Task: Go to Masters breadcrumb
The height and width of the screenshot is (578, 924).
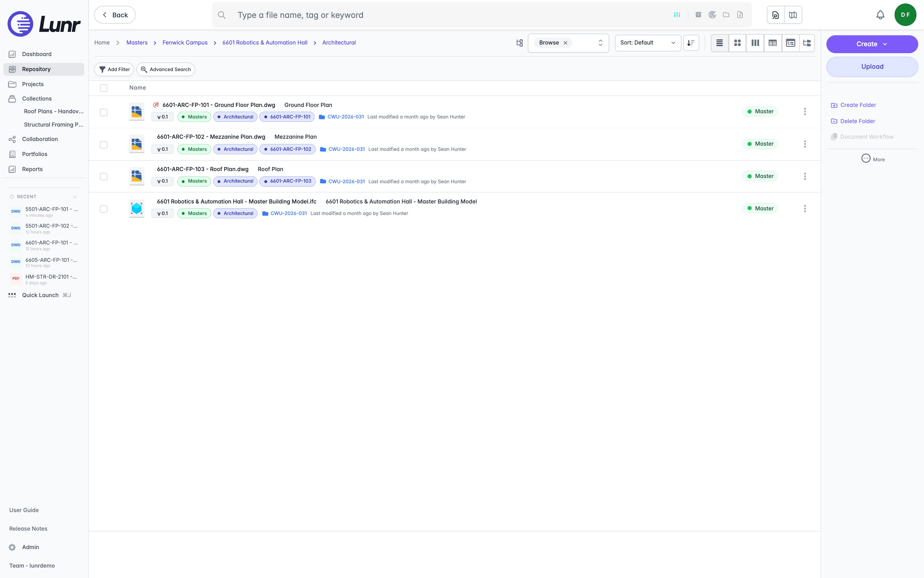Action: click(x=137, y=43)
